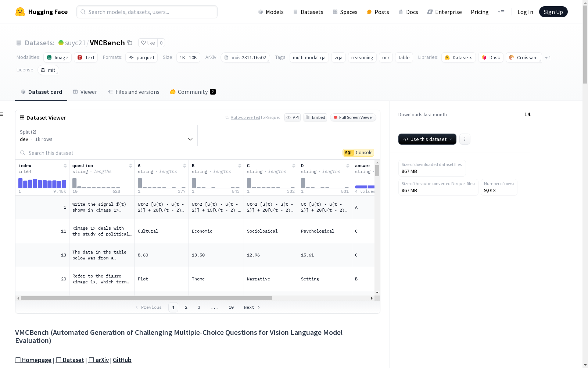588x368 pixels.
Task: Click the multi-modal-qa tag
Action: coord(309,57)
